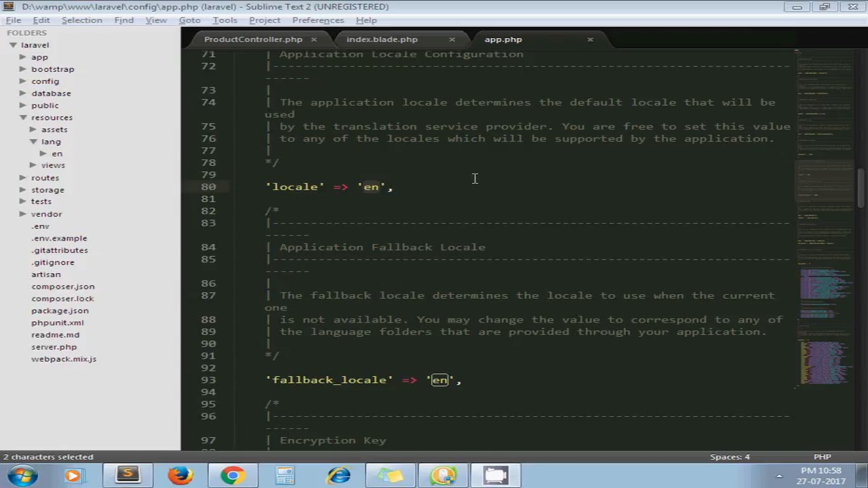Expand the views folder arrow
The height and width of the screenshot is (488, 868).
click(33, 165)
